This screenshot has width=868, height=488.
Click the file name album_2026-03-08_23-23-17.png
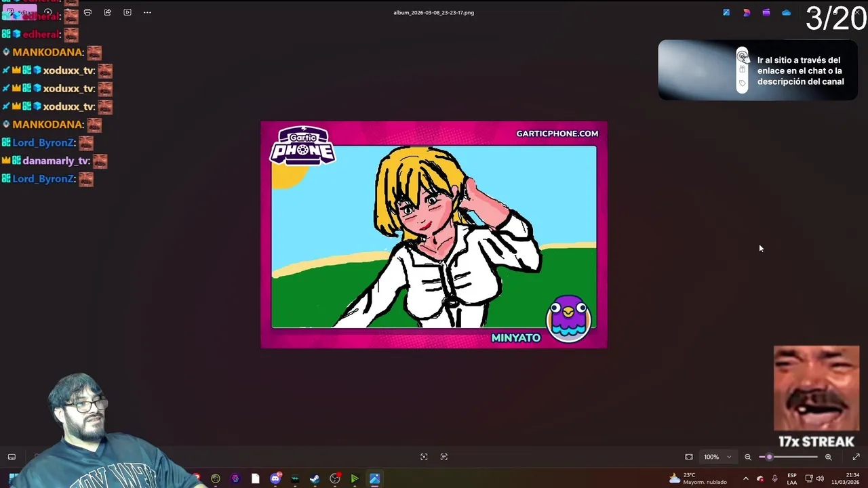[x=433, y=12]
